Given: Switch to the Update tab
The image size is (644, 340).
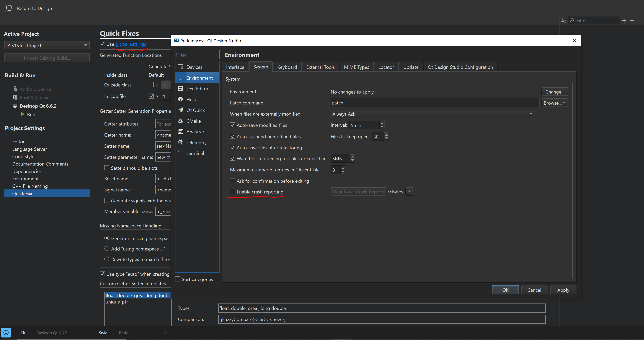Looking at the screenshot, I should 411,67.
